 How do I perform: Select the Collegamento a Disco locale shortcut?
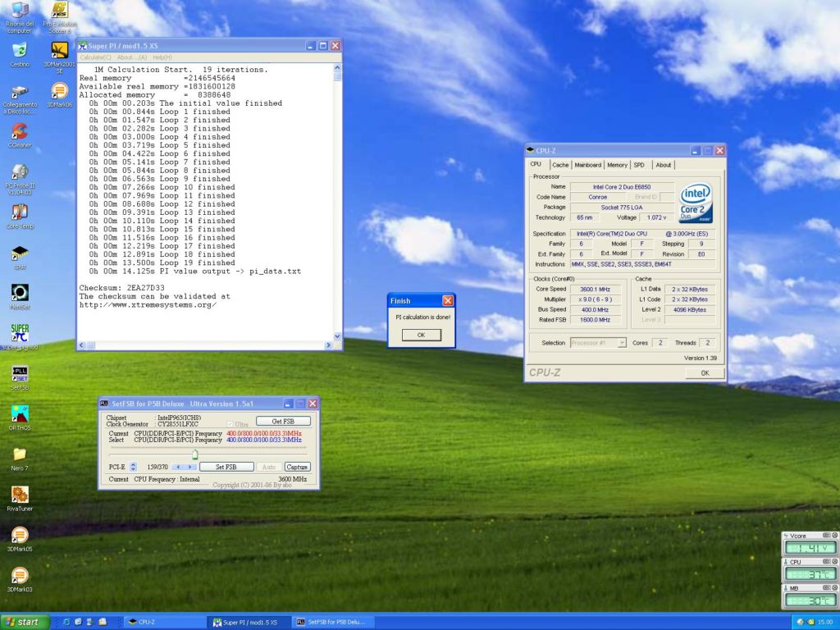tap(20, 99)
